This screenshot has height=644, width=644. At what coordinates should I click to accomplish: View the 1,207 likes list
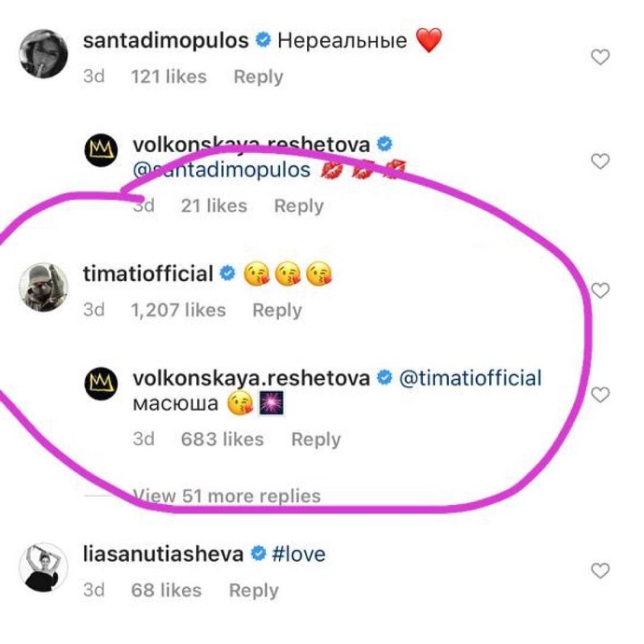point(179,310)
